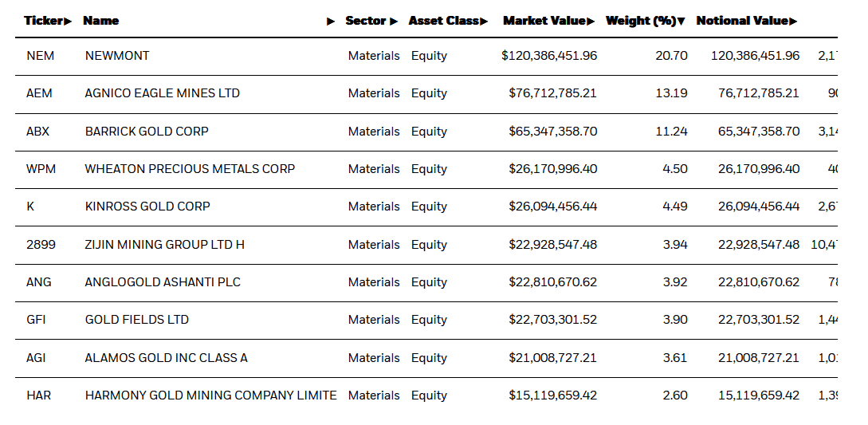Click KINROSS GOLD CORP market value $26,094,456.44
The width and height of the screenshot is (868, 425).
click(x=552, y=207)
